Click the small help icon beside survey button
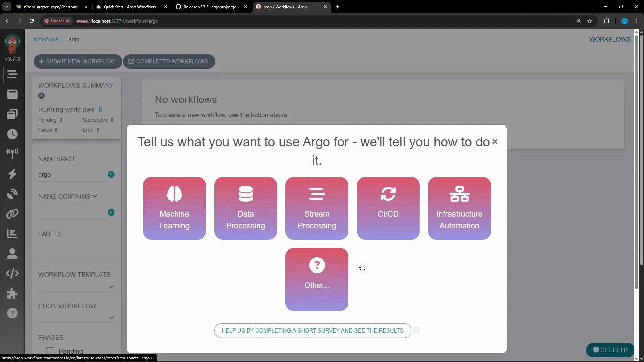Viewport: 644px width, 362px height. point(416,330)
